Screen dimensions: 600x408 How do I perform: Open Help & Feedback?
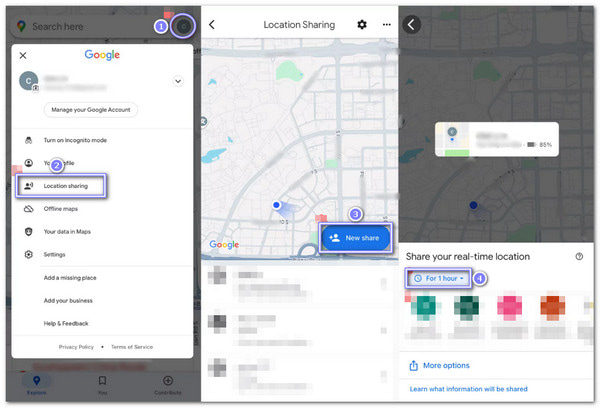pos(66,324)
